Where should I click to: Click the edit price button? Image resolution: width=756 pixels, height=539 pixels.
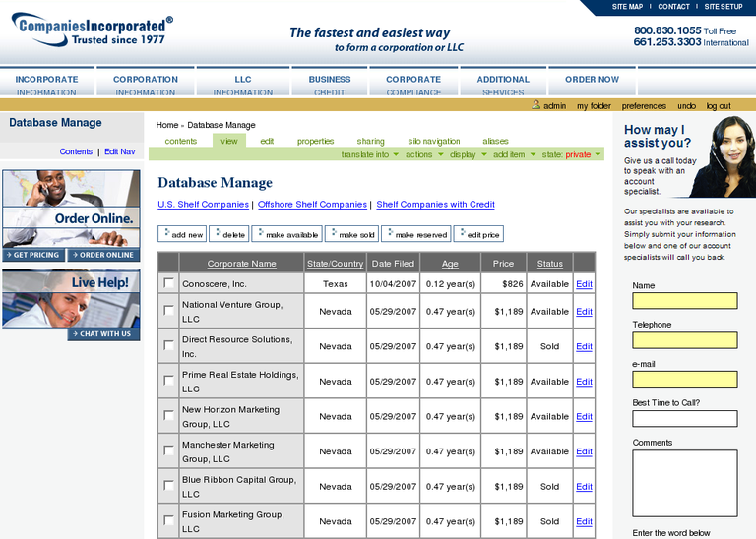478,234
